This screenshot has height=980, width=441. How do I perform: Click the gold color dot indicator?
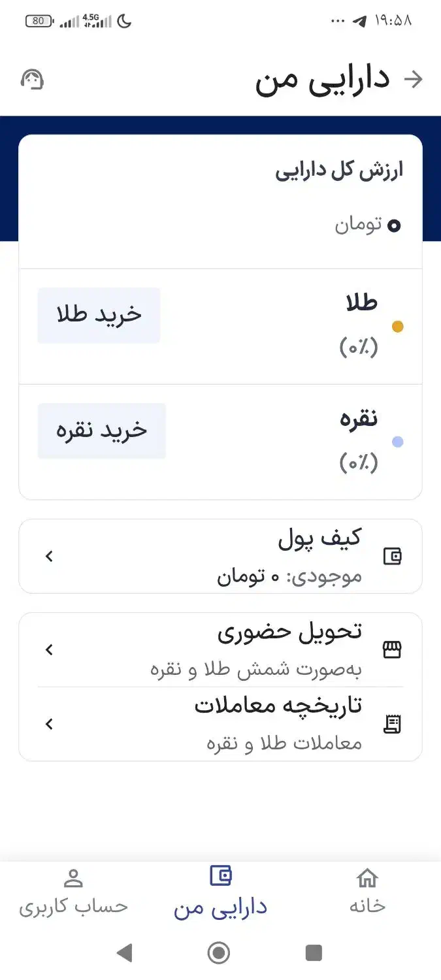point(399,327)
